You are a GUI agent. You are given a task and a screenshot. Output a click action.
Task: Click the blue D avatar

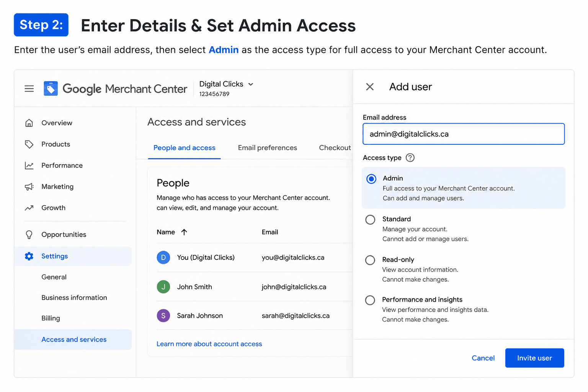163,258
